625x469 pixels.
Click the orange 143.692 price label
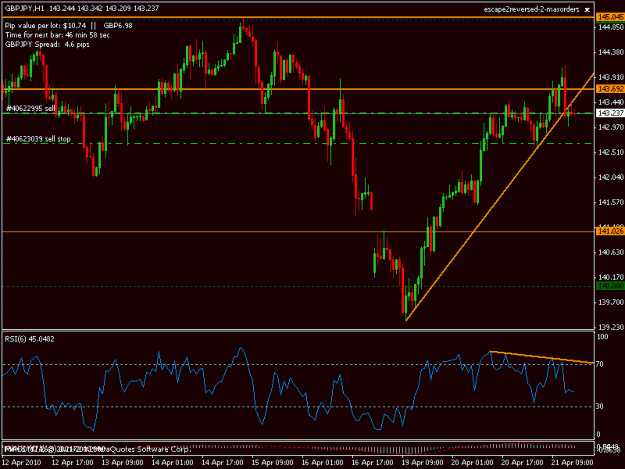click(x=610, y=89)
